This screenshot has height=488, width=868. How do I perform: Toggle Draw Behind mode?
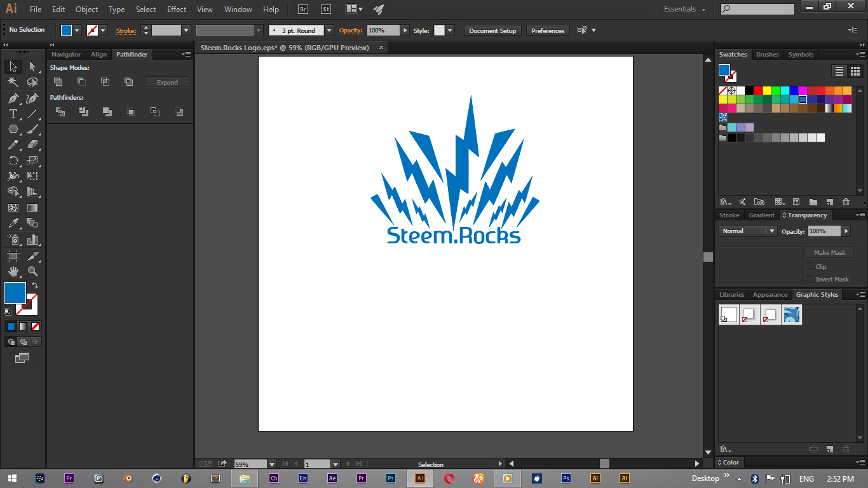point(23,342)
